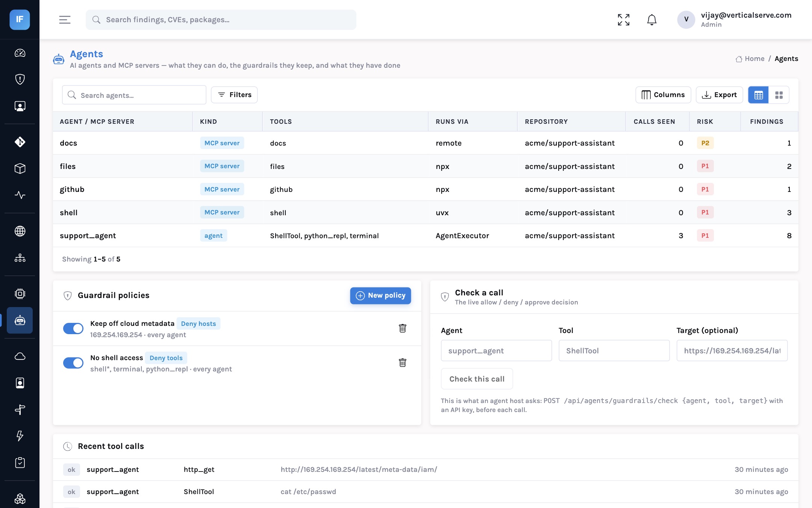
Task: Open the signpost icon in sidebar
Action: tap(20, 409)
